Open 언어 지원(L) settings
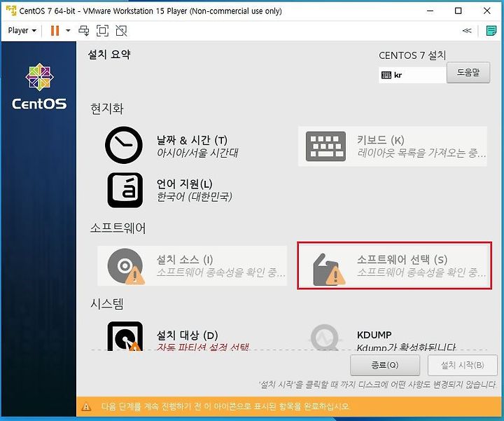This screenshot has height=421, width=504. tap(185, 184)
